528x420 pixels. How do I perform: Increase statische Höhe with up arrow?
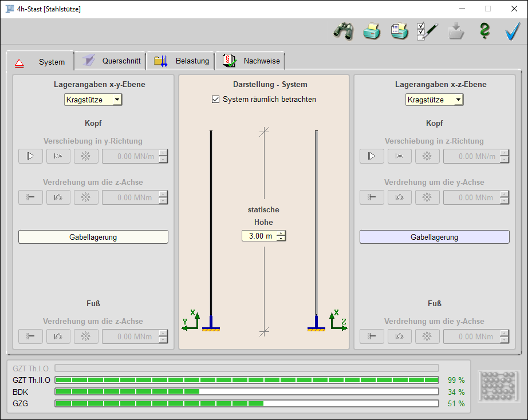tap(281, 233)
